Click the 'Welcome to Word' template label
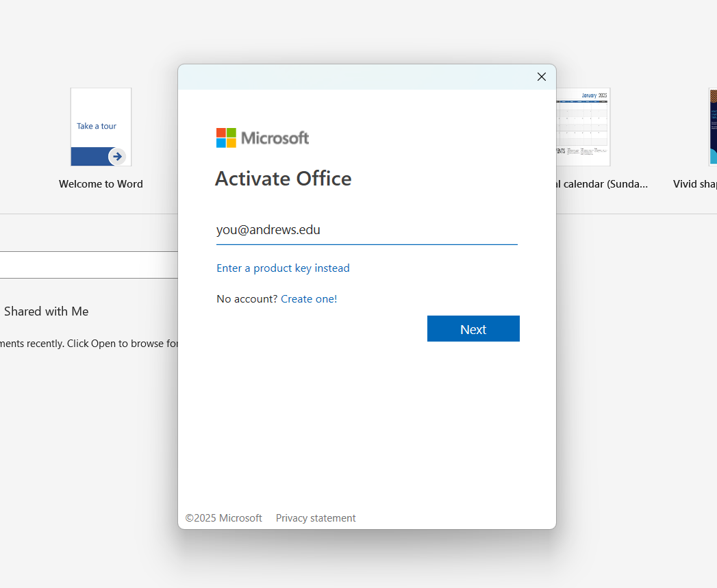Image resolution: width=717 pixels, height=588 pixels. point(101,184)
